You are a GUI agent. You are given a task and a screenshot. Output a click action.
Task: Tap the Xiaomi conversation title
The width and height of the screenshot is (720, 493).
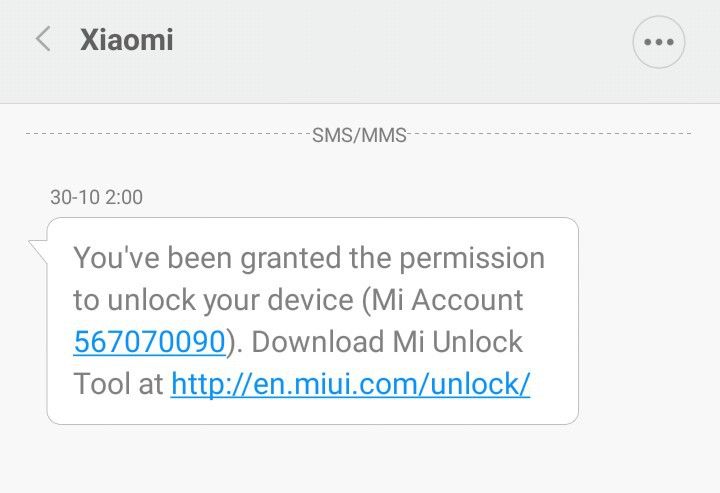click(x=127, y=39)
